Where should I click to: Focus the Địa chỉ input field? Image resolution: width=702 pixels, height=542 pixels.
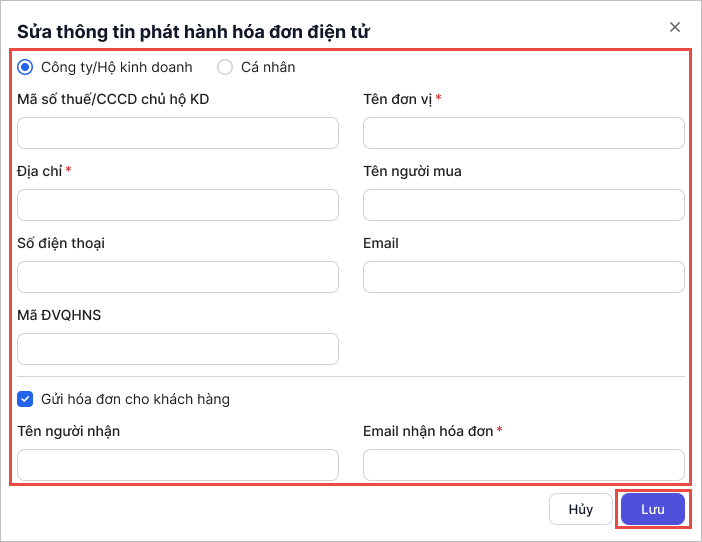point(178,205)
